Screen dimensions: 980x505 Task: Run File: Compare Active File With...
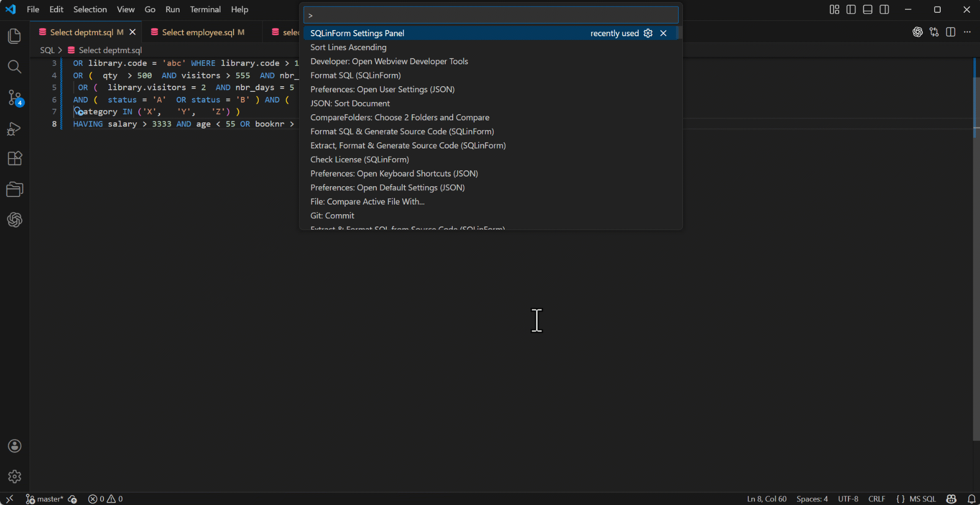point(491,201)
